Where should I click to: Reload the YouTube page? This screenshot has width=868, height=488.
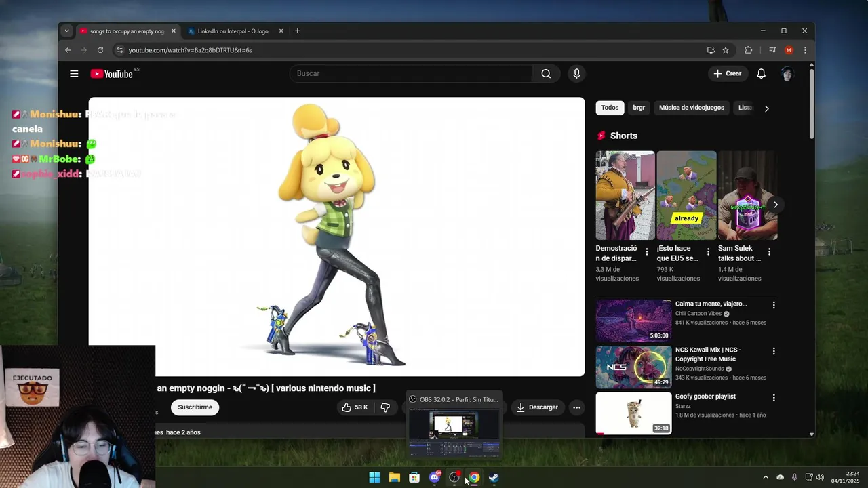pos(100,50)
